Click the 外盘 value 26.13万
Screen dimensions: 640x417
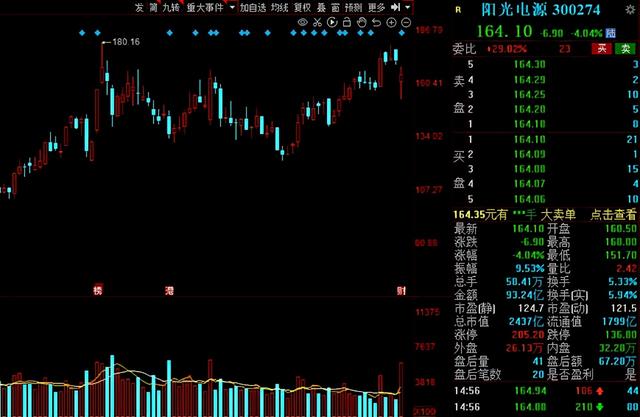click(524, 348)
